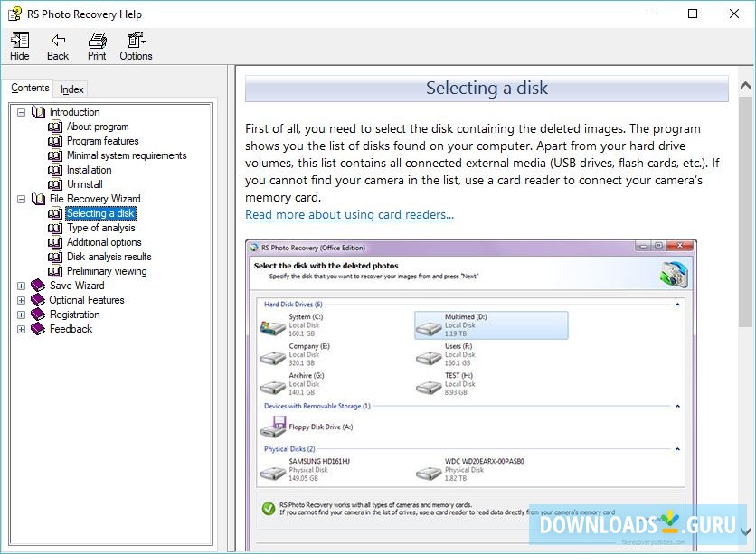Open the Disk analysis results topic

pyautogui.click(x=109, y=257)
